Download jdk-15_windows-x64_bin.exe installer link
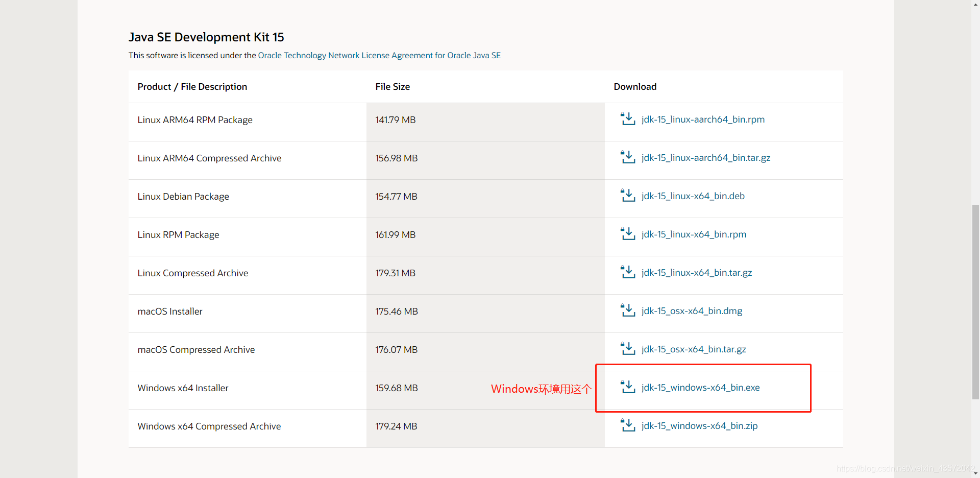Viewport: 980px width, 478px height. (x=700, y=388)
